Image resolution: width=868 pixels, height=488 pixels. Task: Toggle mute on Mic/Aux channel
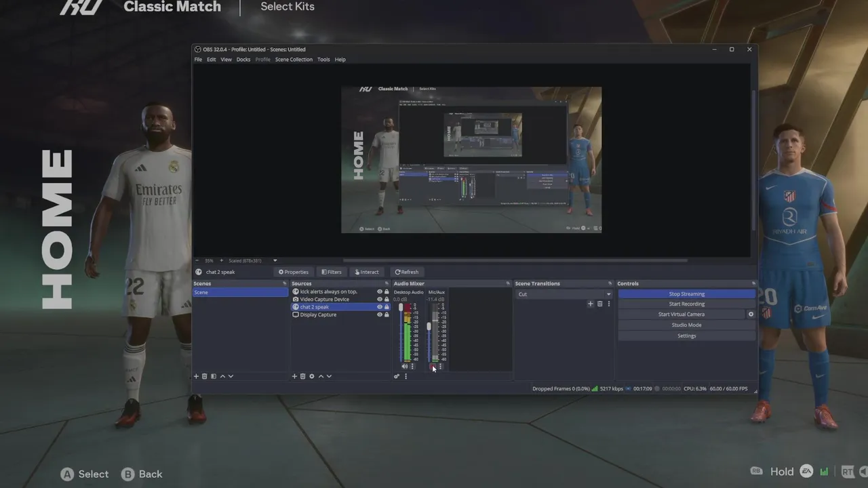click(433, 367)
